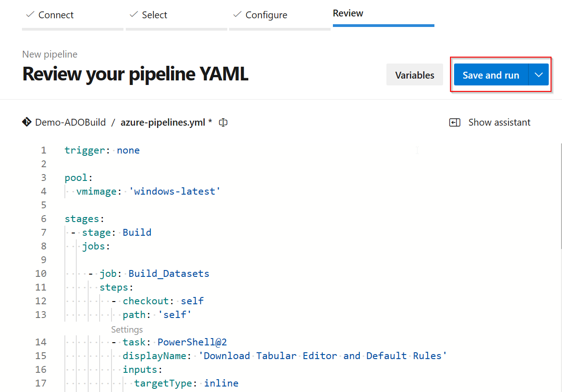Click the checkmark on the Select step

133,14
